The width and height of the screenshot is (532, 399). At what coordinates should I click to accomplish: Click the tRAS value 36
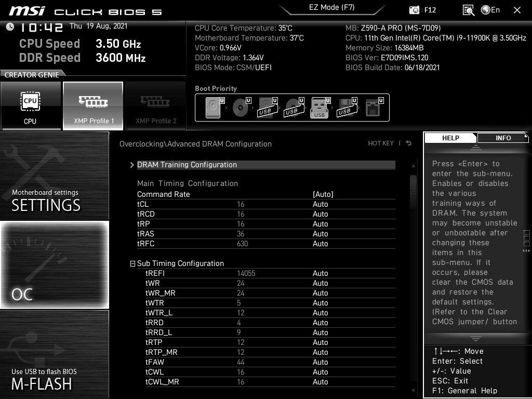pos(241,234)
